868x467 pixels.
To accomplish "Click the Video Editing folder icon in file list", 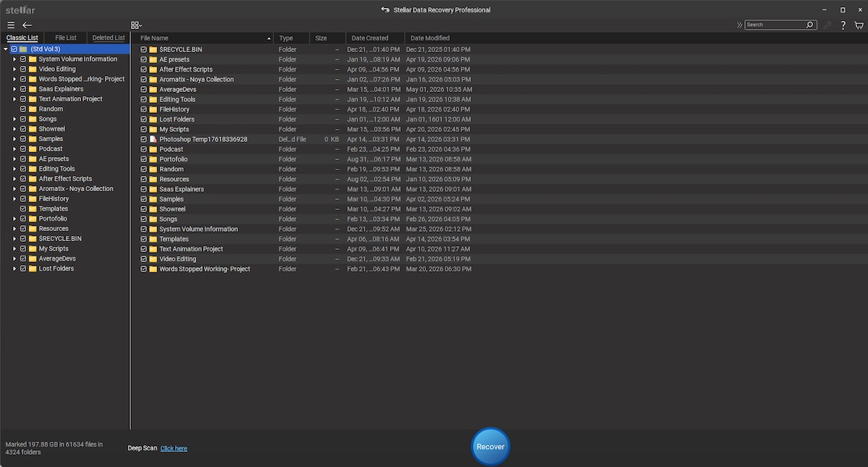I will (153, 258).
